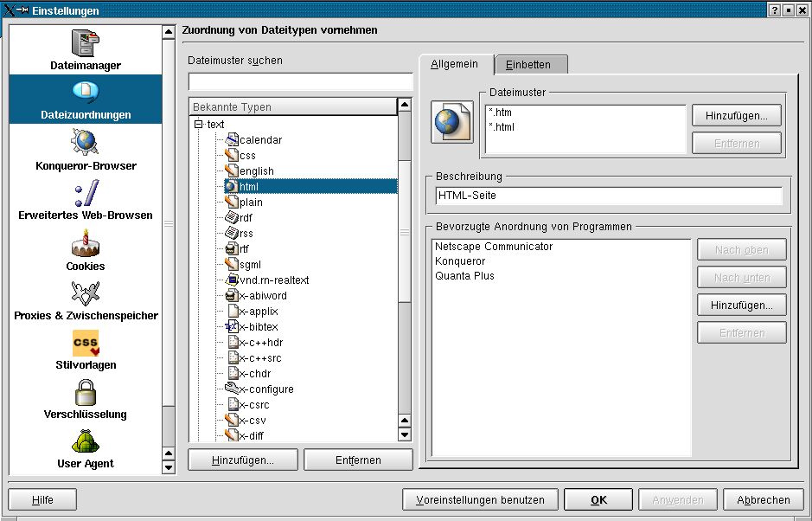Switch to the Einbetten tab
The image size is (812, 521).
pos(530,64)
